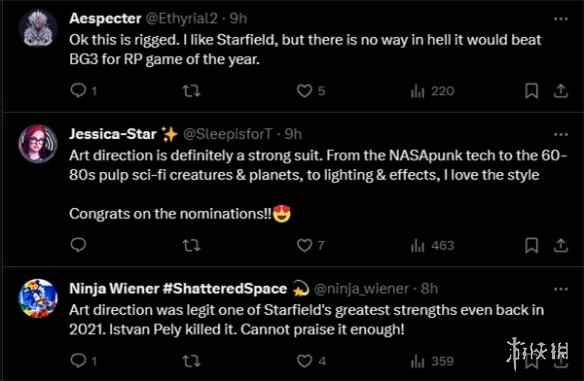Retweet Jessica-Star's tweet

coord(191,245)
